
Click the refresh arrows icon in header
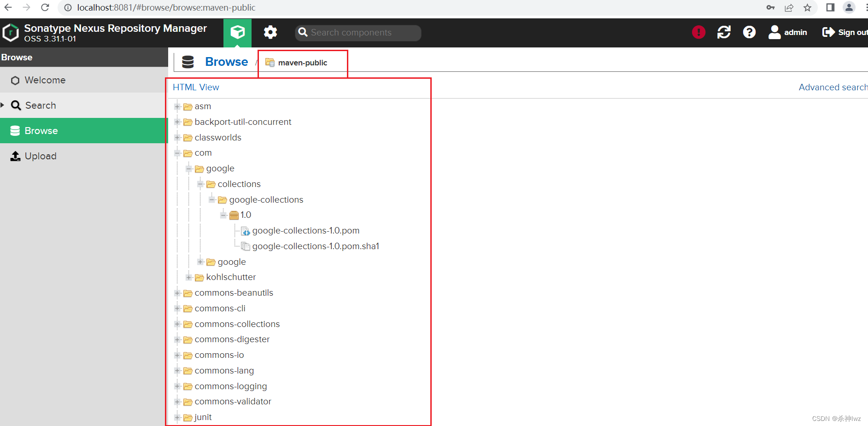click(x=724, y=32)
